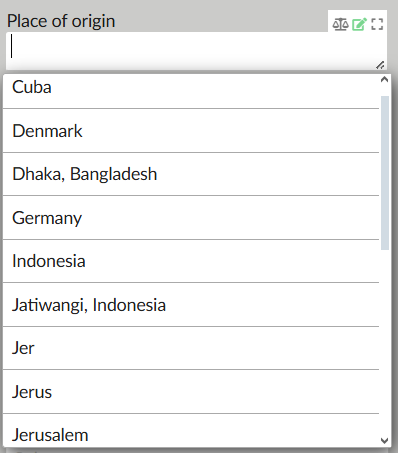Select Jatiwangi, Indonesia entry
Screen dimensions: 398x453
191,305
